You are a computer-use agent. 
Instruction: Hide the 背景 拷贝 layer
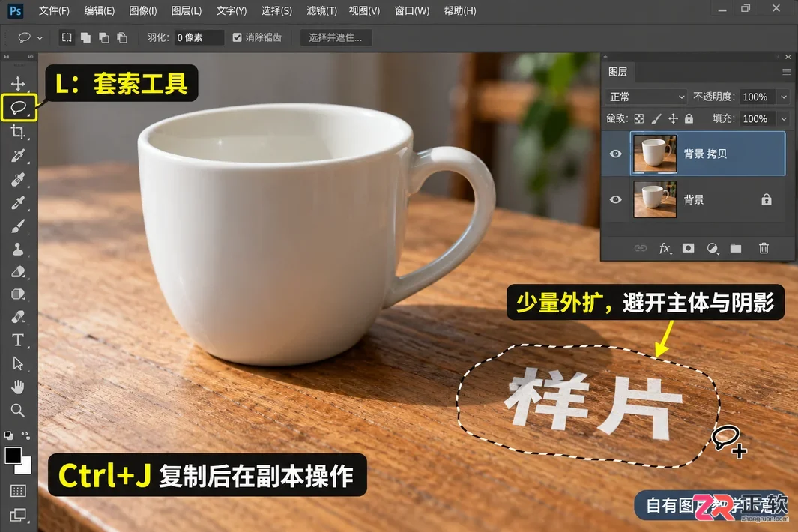point(615,154)
